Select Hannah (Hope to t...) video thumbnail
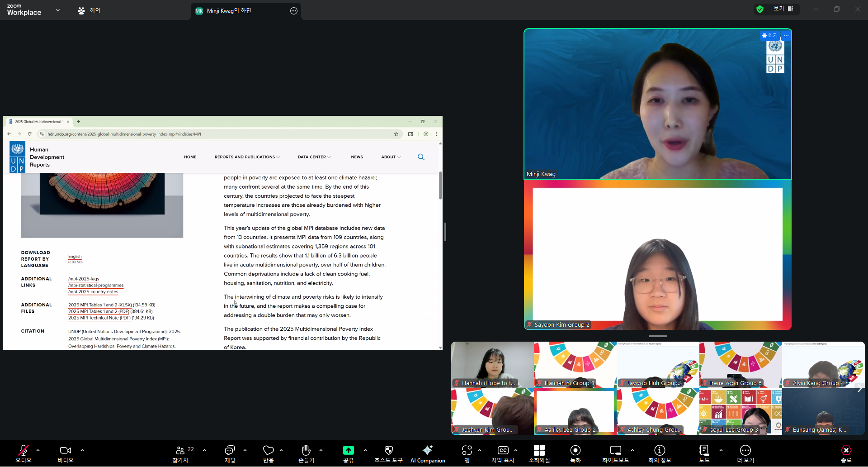 (492, 365)
